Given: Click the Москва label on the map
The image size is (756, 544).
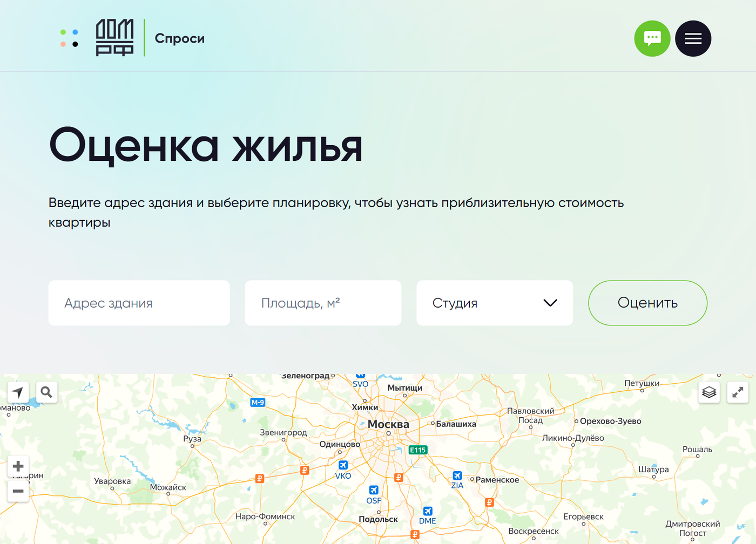Looking at the screenshot, I should coord(388,424).
